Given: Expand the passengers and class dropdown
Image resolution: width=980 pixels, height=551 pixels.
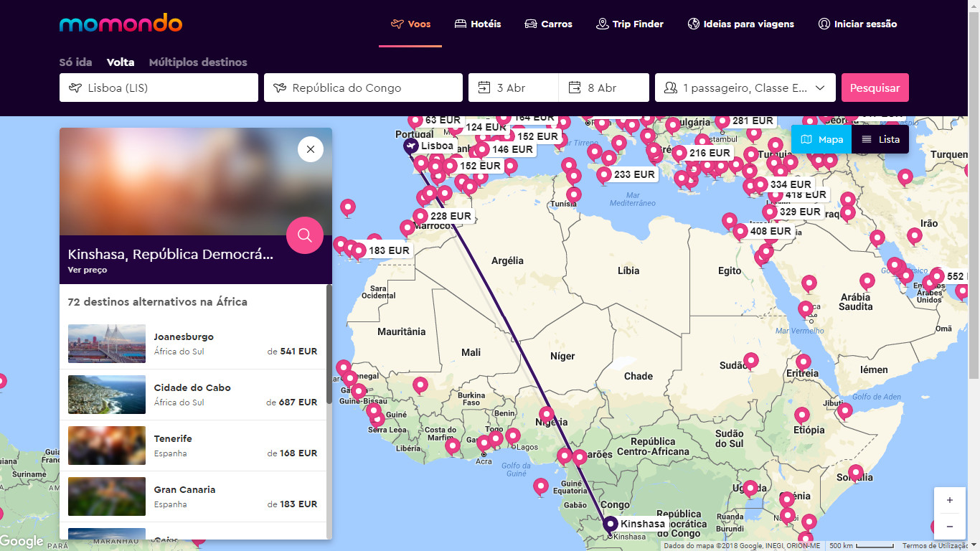Looking at the screenshot, I should coord(745,88).
